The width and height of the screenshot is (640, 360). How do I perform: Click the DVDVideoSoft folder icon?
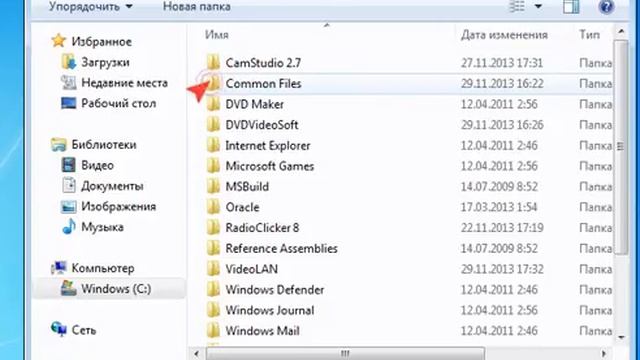213,124
